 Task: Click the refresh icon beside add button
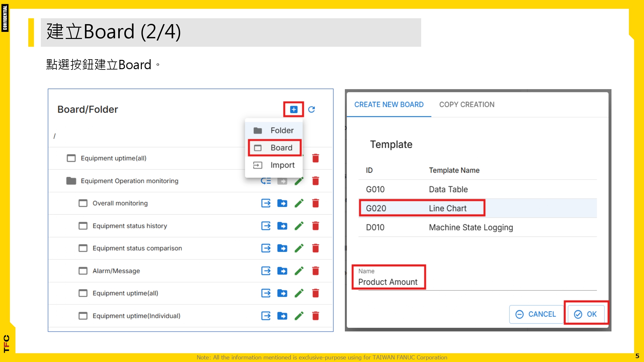[x=311, y=109]
